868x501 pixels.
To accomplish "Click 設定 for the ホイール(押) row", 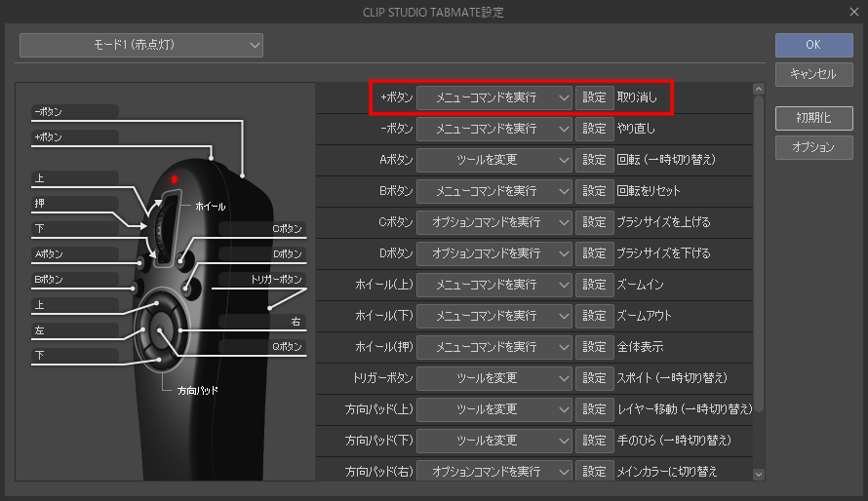I will pos(595,347).
